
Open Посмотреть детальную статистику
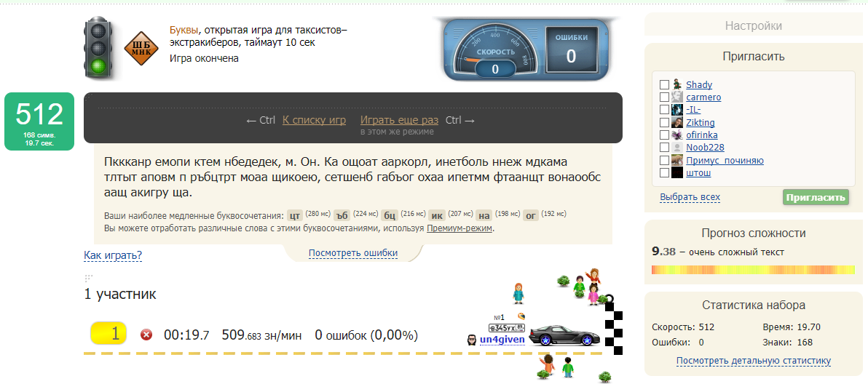coord(754,361)
